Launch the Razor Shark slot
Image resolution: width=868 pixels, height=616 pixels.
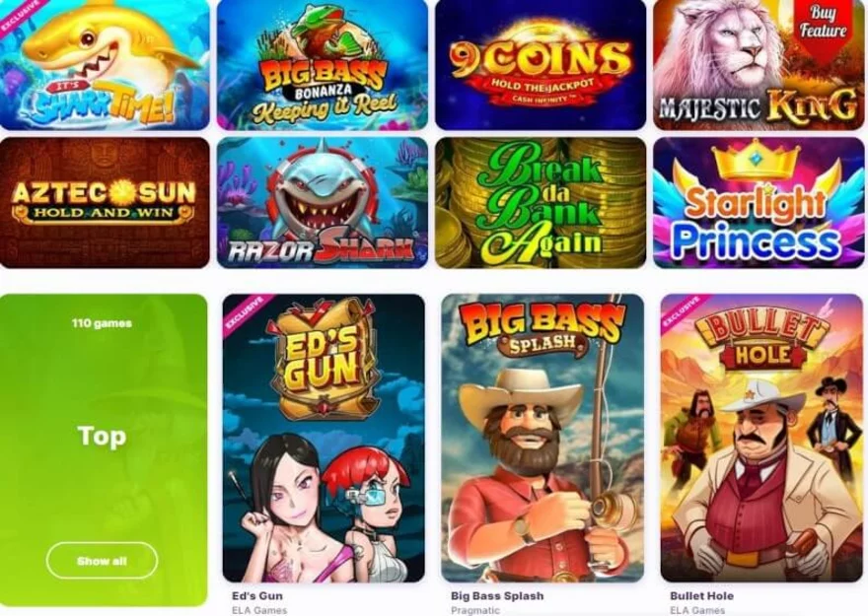pos(323,202)
